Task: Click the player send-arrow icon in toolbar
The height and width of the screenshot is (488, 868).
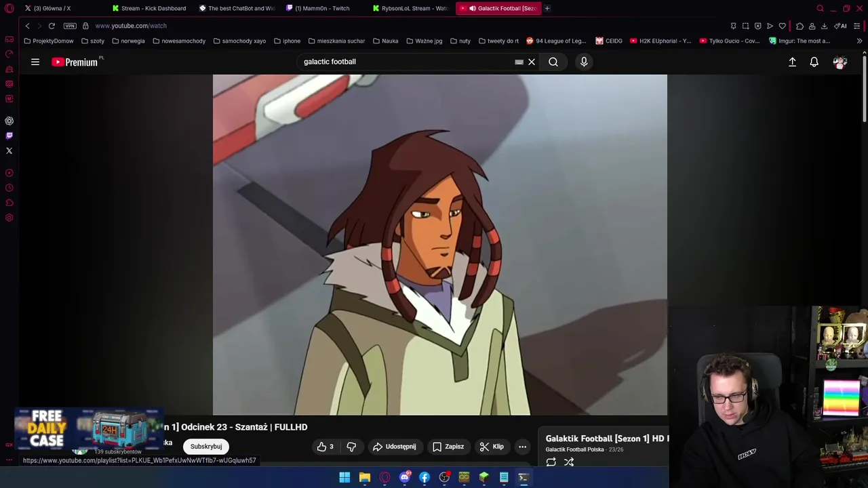Action: 770,26
